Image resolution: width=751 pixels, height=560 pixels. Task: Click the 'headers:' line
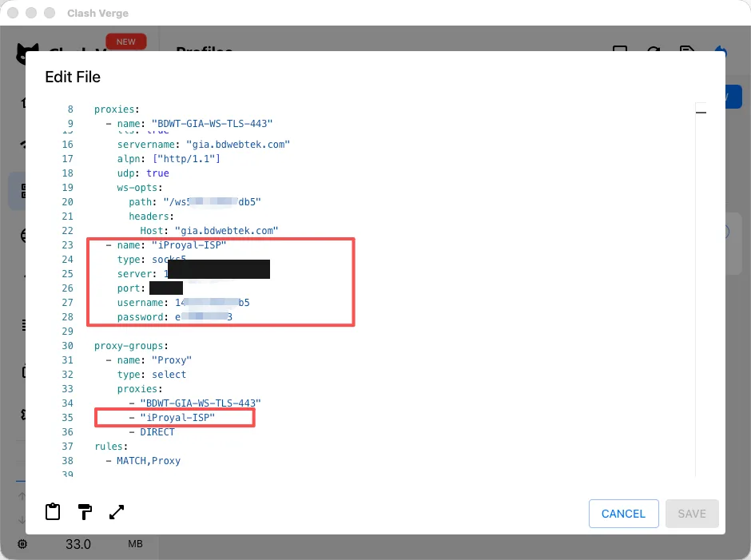[x=151, y=216]
